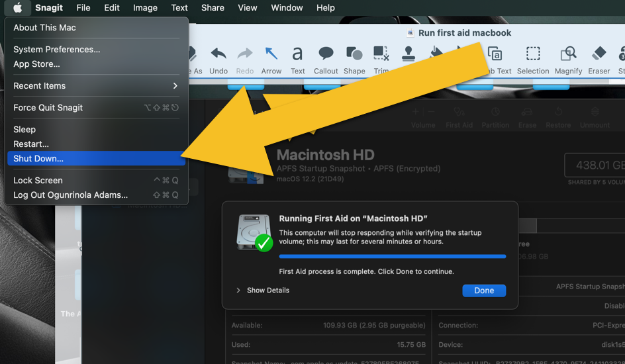Click Partition in Disk Utility toolbar

[x=495, y=118]
